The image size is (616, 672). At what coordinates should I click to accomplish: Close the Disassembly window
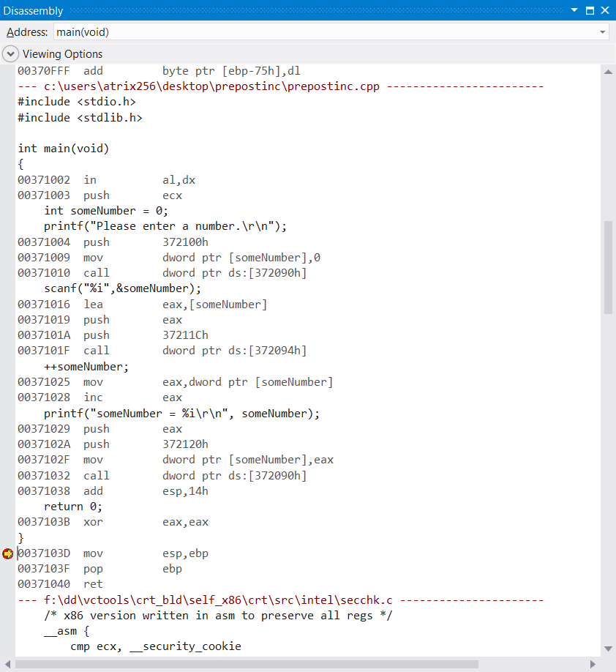(605, 11)
